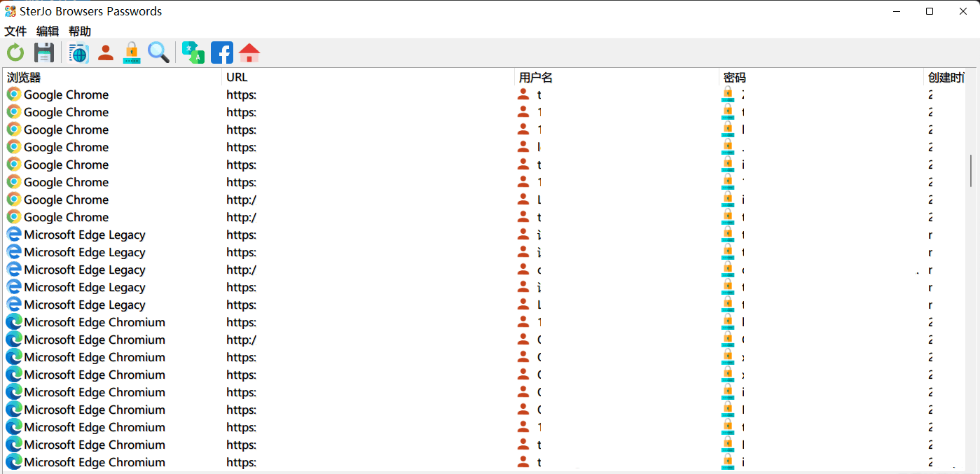Click user icon in Edge Chromium http:/ row

click(523, 340)
